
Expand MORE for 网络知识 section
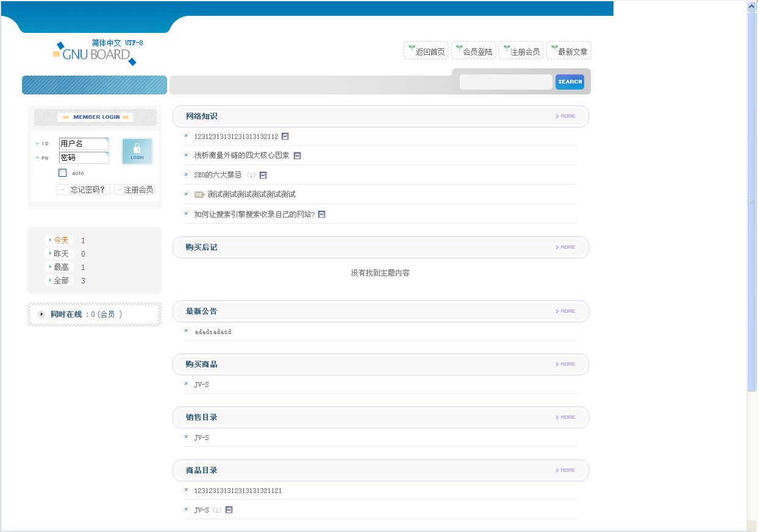point(566,116)
